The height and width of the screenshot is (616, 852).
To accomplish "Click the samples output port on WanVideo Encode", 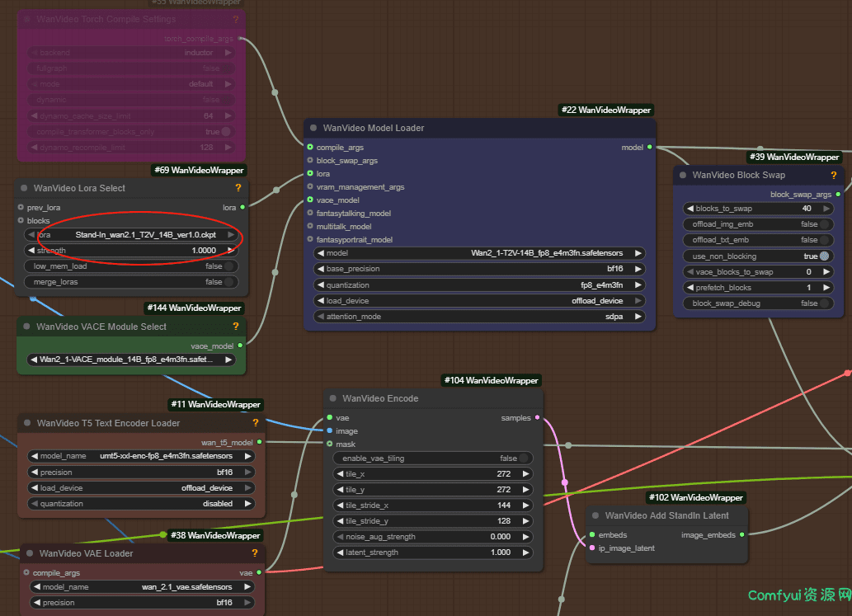I will point(538,418).
